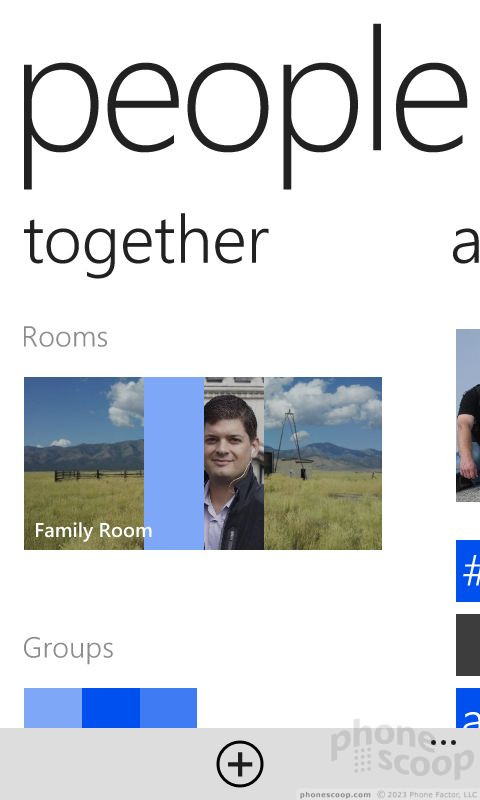
Task: Expand the gray app bar at the bottom
Action: [x=240, y=764]
